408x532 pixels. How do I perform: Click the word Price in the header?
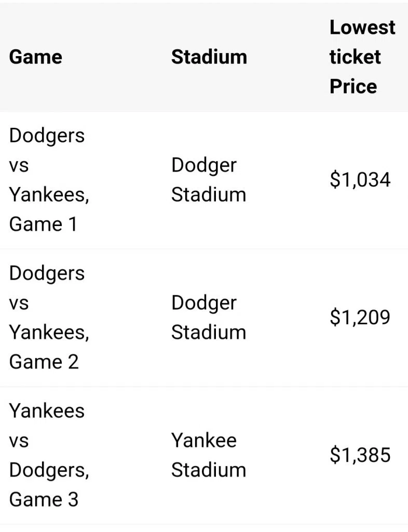coord(353,86)
